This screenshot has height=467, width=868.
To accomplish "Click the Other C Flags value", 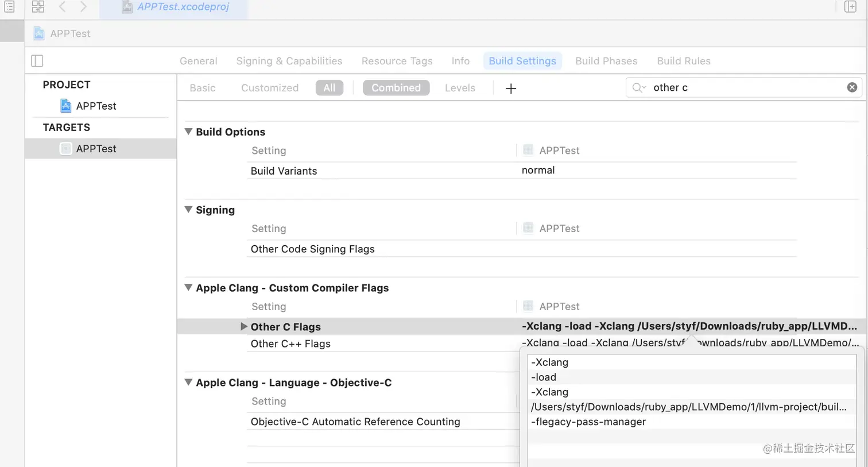I will pyautogui.click(x=689, y=326).
